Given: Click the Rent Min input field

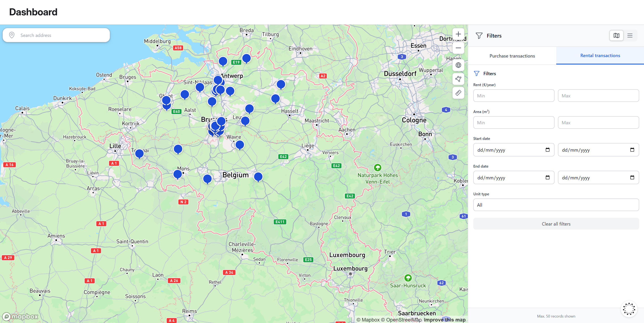Looking at the screenshot, I should [514, 96].
